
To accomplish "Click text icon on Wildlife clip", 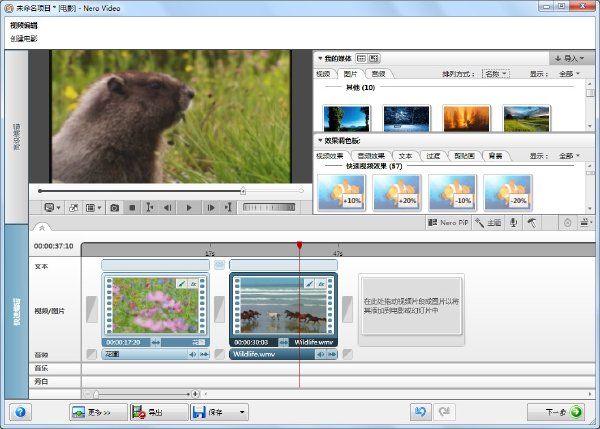I will (x=321, y=284).
